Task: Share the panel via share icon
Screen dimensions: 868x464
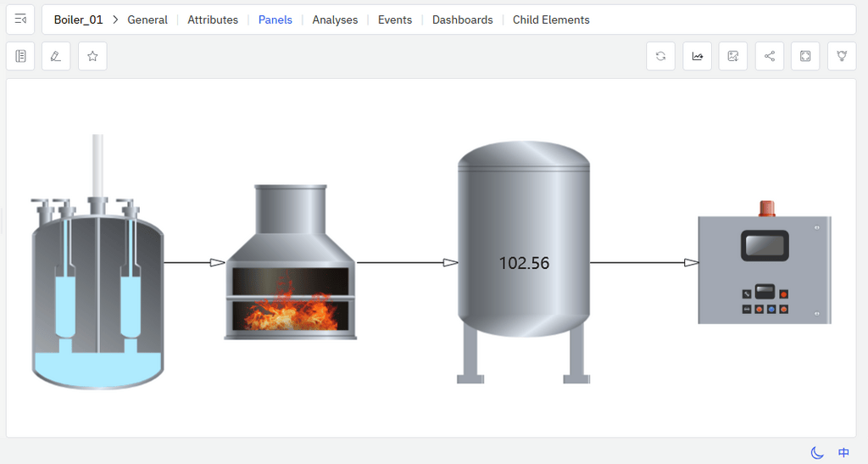Action: click(x=770, y=56)
